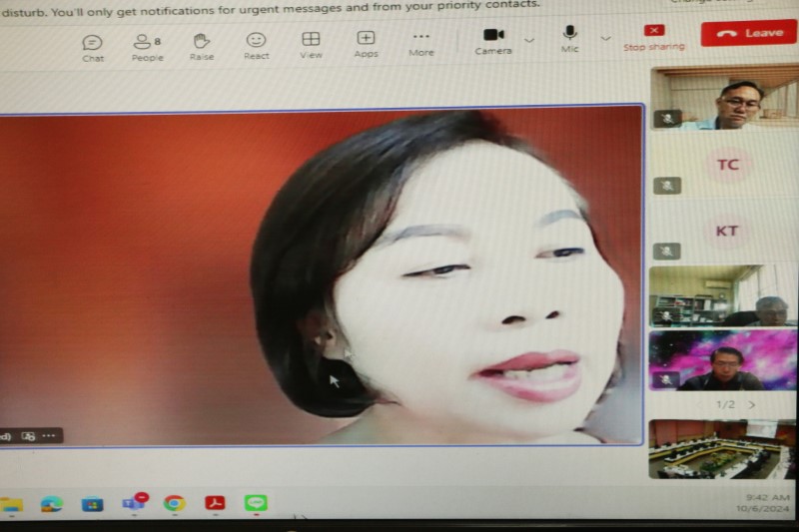This screenshot has height=532, width=799.
Task: Expand the Camera options dropdown arrow
Action: coord(529,40)
